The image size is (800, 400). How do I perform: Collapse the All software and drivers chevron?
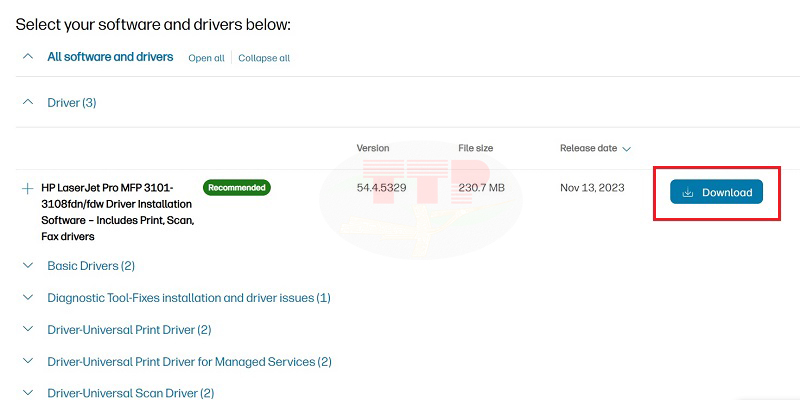29,57
